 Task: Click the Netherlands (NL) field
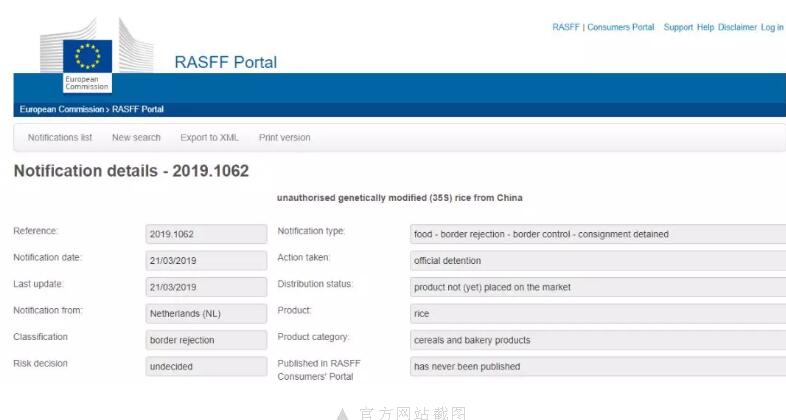point(206,314)
